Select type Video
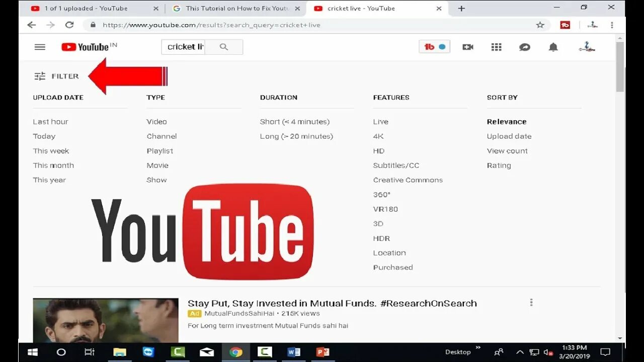644x362 pixels. pos(156,122)
